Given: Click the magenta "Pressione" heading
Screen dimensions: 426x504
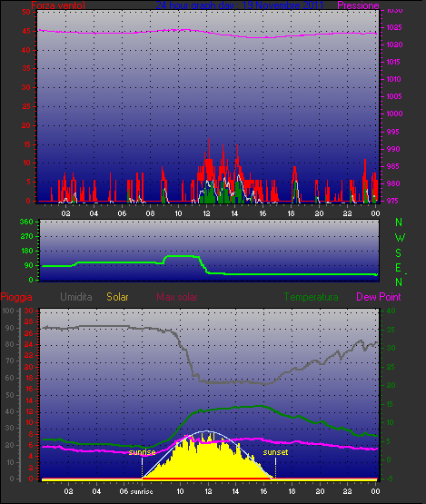Looking at the screenshot, I should click(x=358, y=5).
